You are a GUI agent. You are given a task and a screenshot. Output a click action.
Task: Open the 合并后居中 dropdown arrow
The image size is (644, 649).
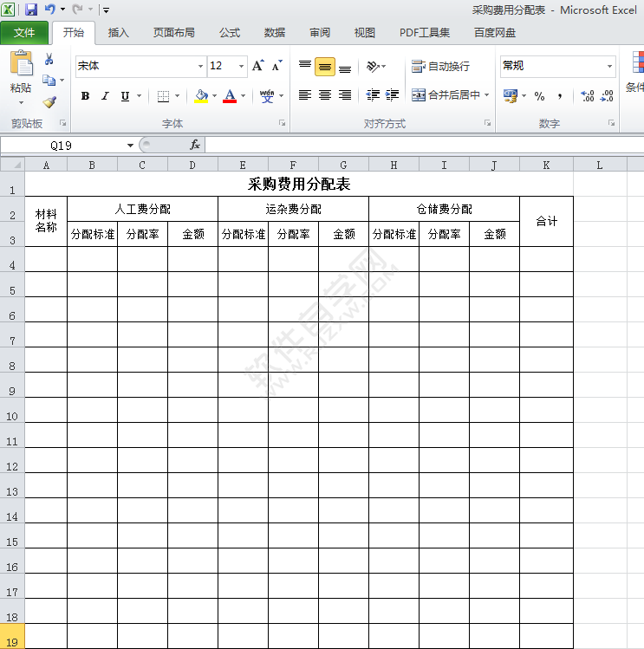pos(486,95)
